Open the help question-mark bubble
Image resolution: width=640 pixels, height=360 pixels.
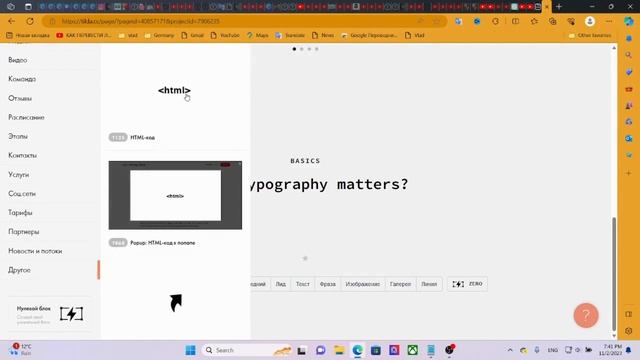[586, 315]
